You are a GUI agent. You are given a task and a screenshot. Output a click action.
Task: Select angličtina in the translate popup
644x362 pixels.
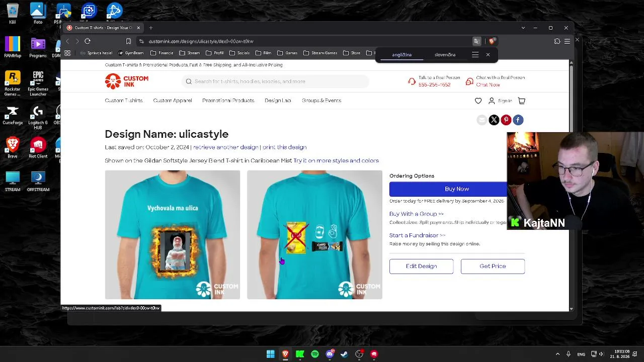click(x=402, y=55)
